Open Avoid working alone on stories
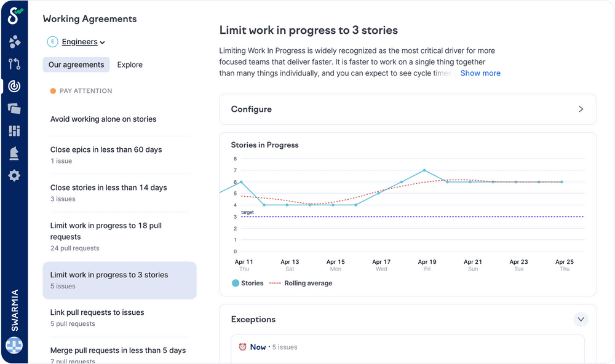615x364 pixels. coord(103,119)
